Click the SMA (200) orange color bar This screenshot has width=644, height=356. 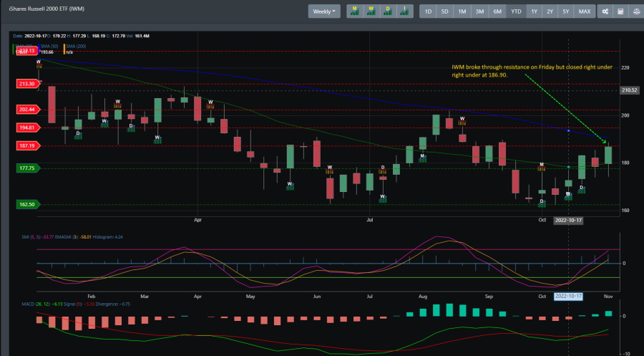tap(64, 49)
